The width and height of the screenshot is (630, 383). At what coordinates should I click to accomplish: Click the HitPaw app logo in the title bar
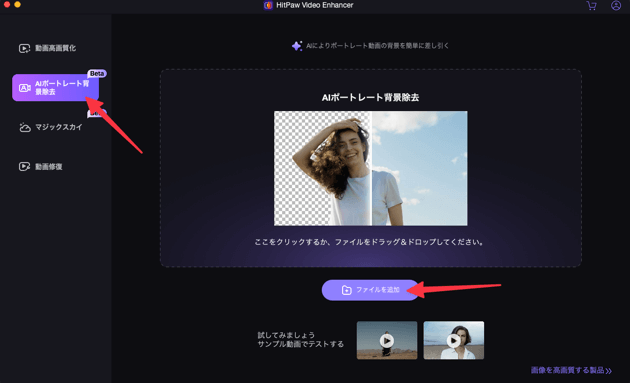pos(268,5)
